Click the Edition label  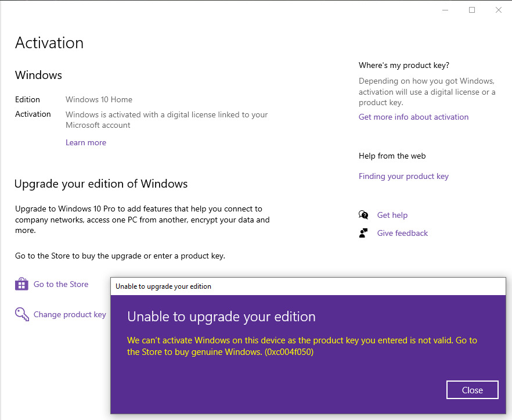[27, 99]
